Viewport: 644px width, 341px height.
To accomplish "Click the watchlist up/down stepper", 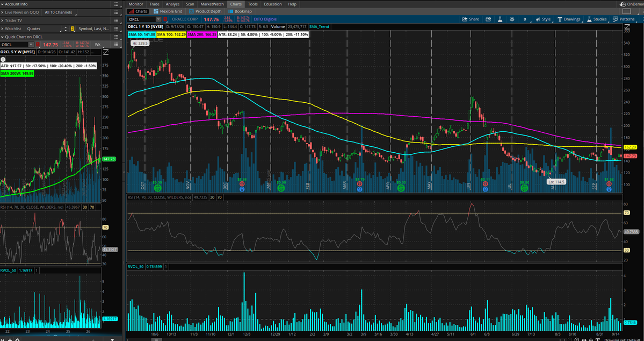I will (66, 29).
